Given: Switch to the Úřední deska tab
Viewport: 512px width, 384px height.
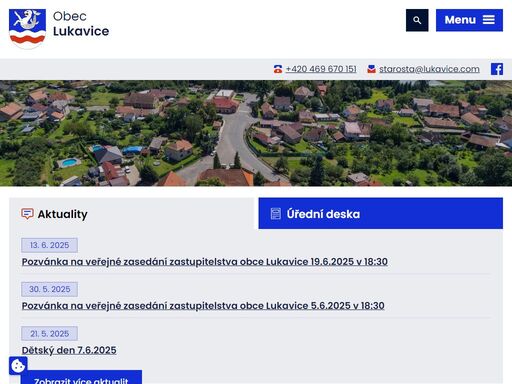Looking at the screenshot, I should pos(381,213).
